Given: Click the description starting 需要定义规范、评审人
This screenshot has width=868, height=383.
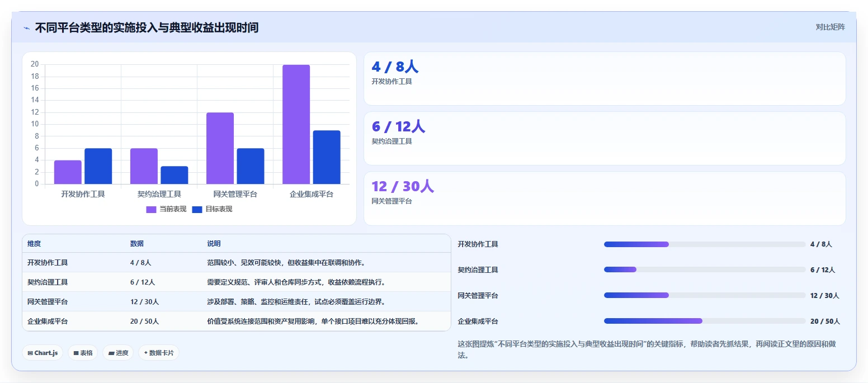Looking at the screenshot, I should pyautogui.click(x=296, y=282).
